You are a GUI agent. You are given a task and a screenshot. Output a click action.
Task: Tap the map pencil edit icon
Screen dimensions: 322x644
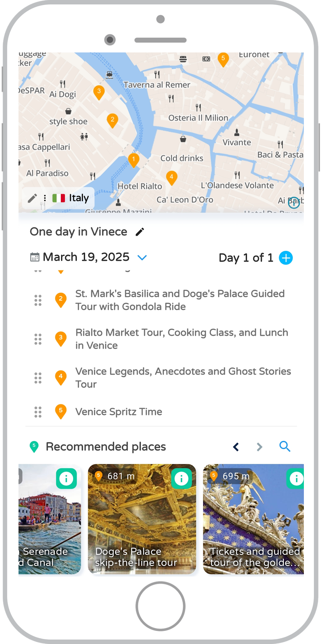[x=32, y=198]
